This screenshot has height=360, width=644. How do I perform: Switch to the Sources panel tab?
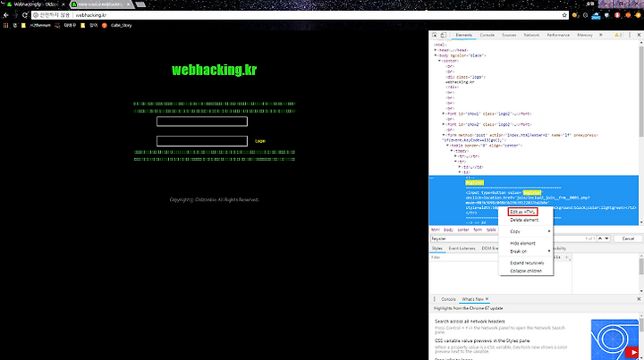509,35
